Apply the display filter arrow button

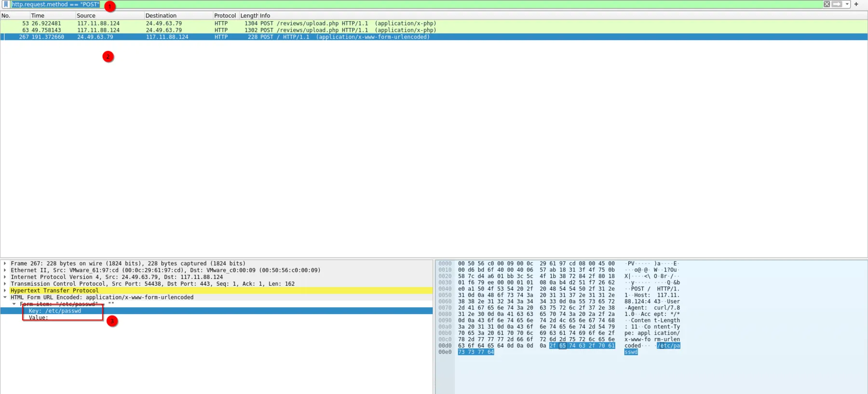coord(837,4)
